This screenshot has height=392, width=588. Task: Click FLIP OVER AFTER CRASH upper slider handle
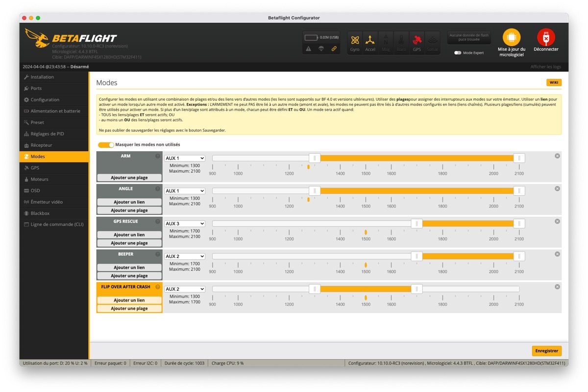416,289
